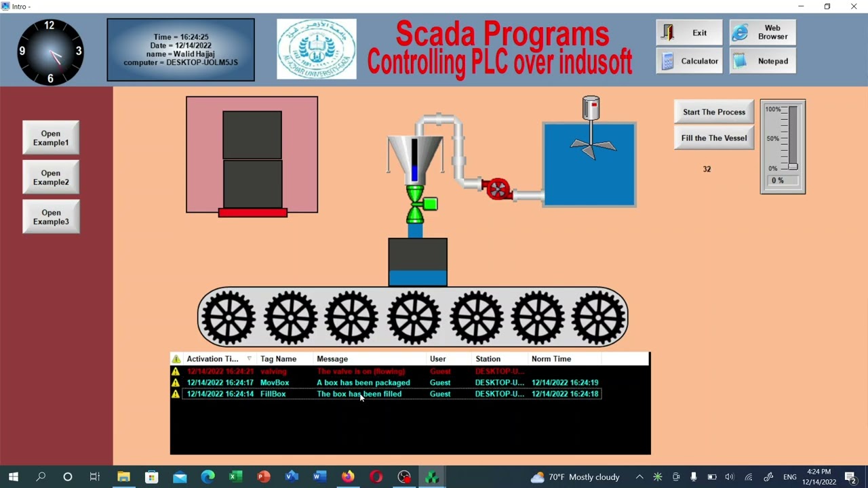Click warning icon of FillBox alarm
The width and height of the screenshot is (868, 488).
[x=176, y=394]
